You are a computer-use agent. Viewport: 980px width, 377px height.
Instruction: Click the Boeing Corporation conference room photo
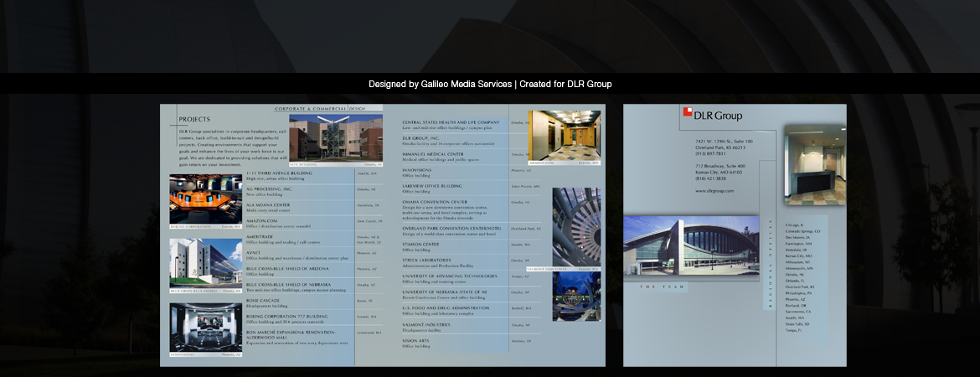click(205, 199)
